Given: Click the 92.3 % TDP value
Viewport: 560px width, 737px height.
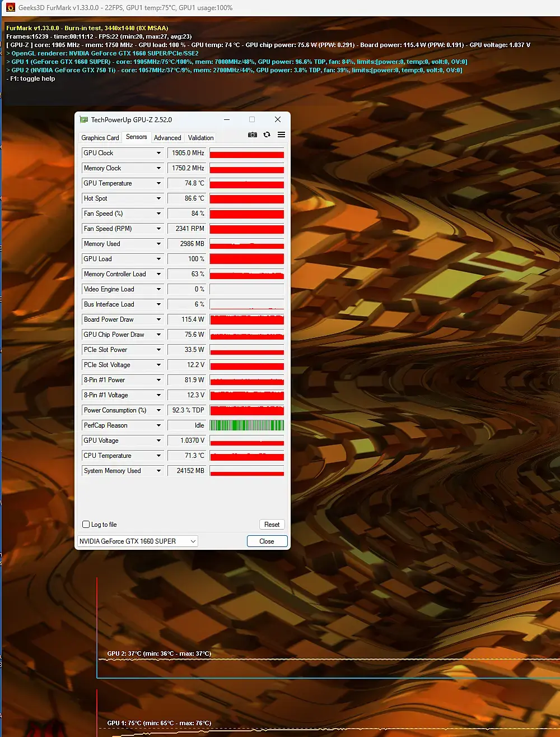Looking at the screenshot, I should tap(188, 410).
